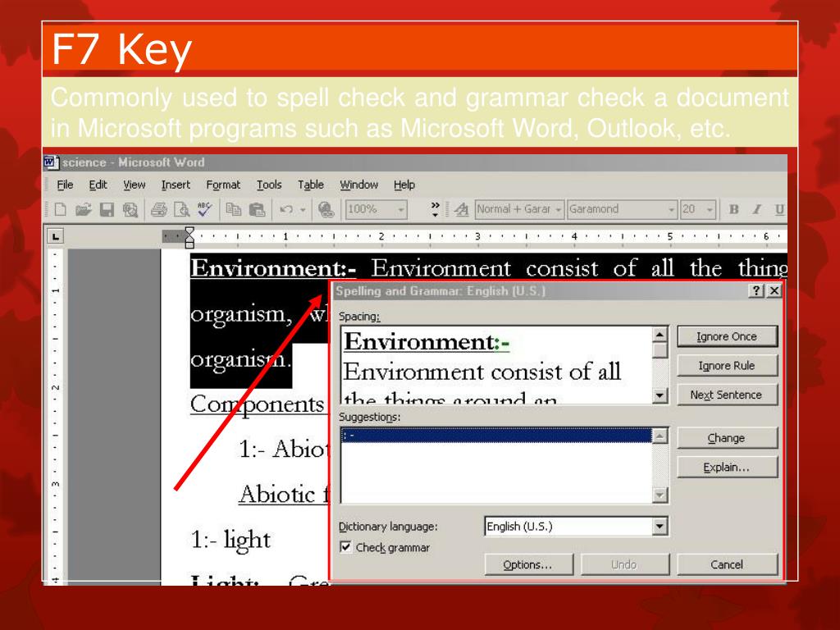Open the Edit menu

coord(98,185)
